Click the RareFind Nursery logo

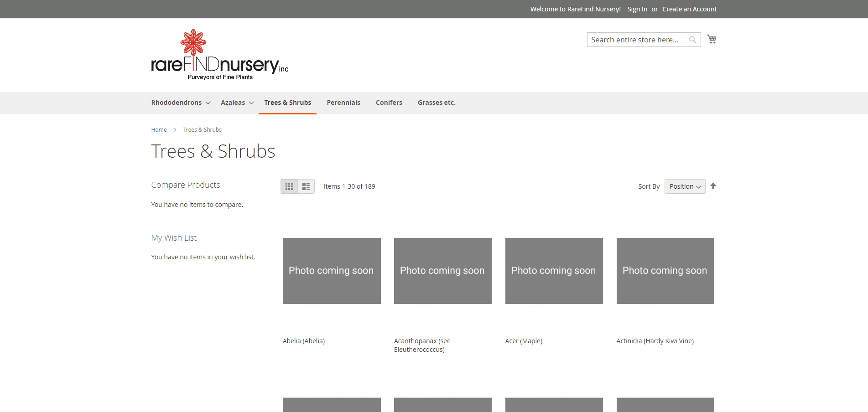pos(219,55)
